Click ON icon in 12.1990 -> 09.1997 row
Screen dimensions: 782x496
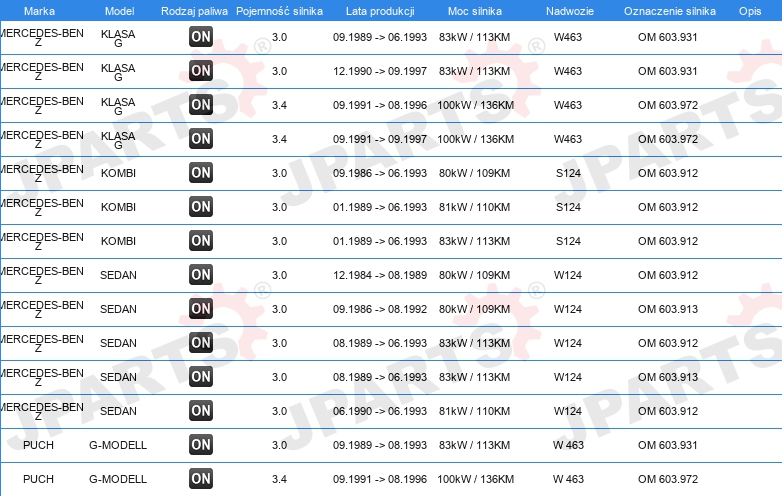pos(200,70)
